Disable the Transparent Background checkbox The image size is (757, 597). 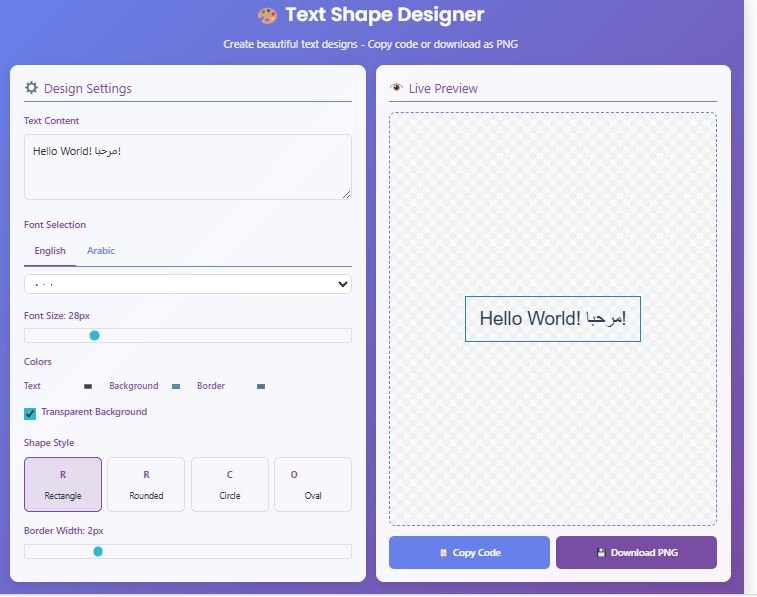pos(30,413)
